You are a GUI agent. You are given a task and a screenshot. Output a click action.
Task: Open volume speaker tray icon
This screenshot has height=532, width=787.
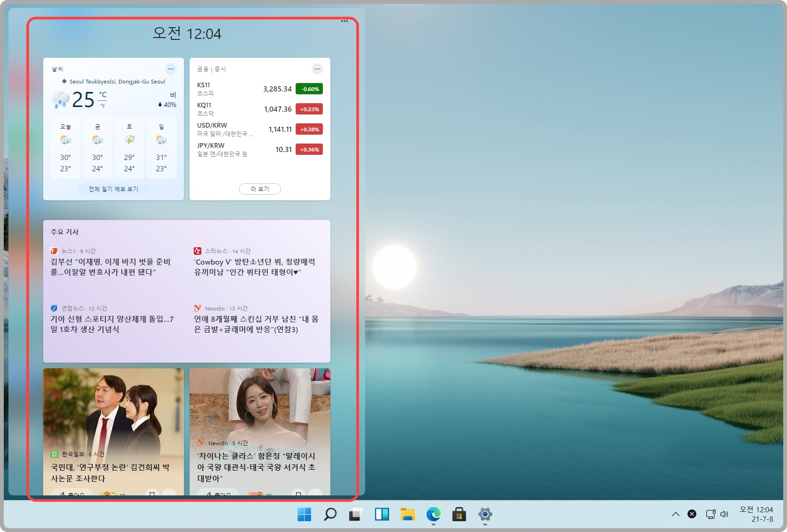click(x=724, y=514)
